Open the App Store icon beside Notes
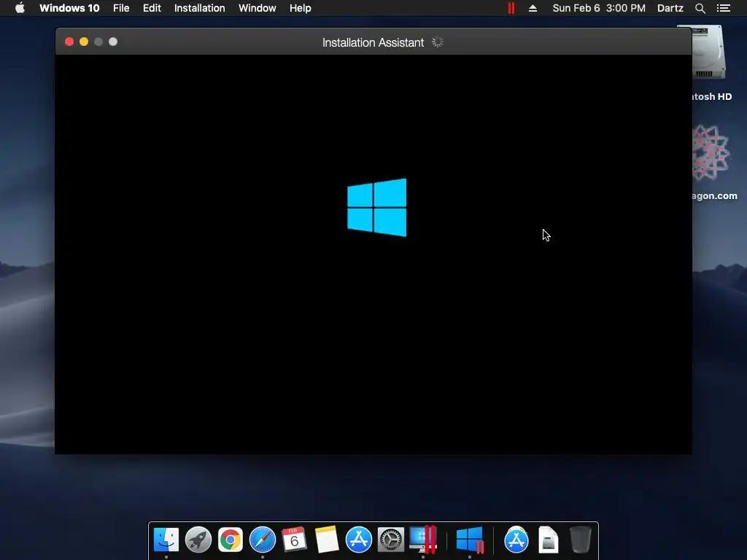The height and width of the screenshot is (560, 747). tap(358, 540)
